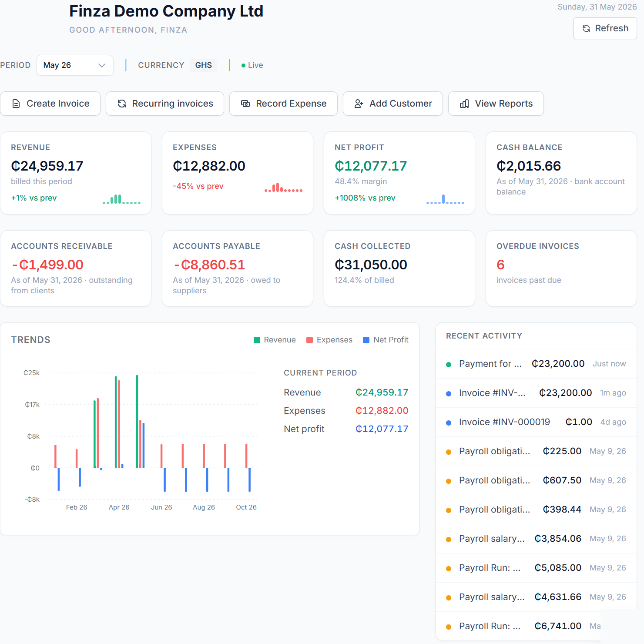Viewport: 644px width, 644px height.
Task: Open 'Invoice #INV-...' ₵23,200.00 activity row
Action: (x=536, y=393)
